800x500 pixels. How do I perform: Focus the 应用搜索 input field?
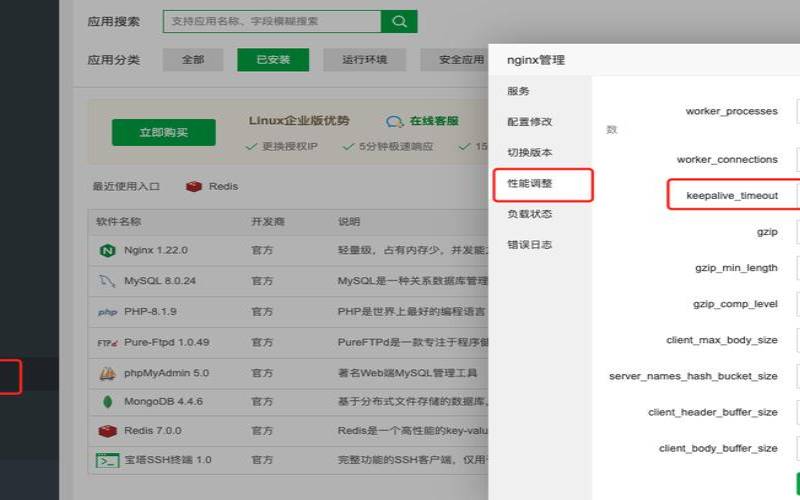(x=271, y=21)
